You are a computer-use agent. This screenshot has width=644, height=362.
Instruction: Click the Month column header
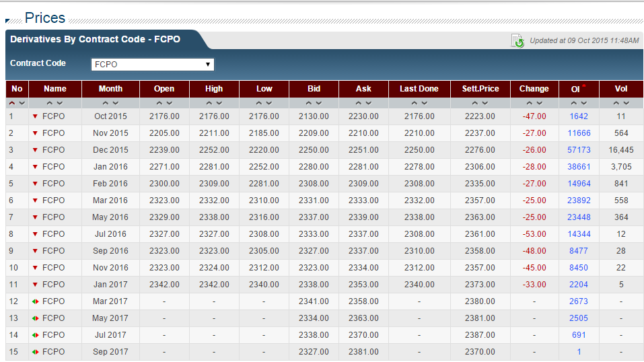tap(110, 89)
